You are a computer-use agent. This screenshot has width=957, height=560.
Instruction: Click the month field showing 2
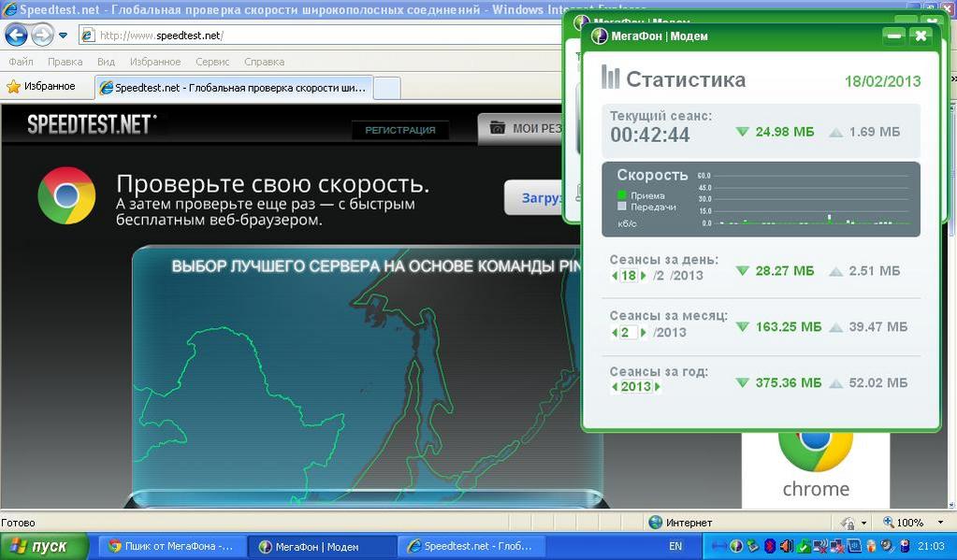point(629,333)
